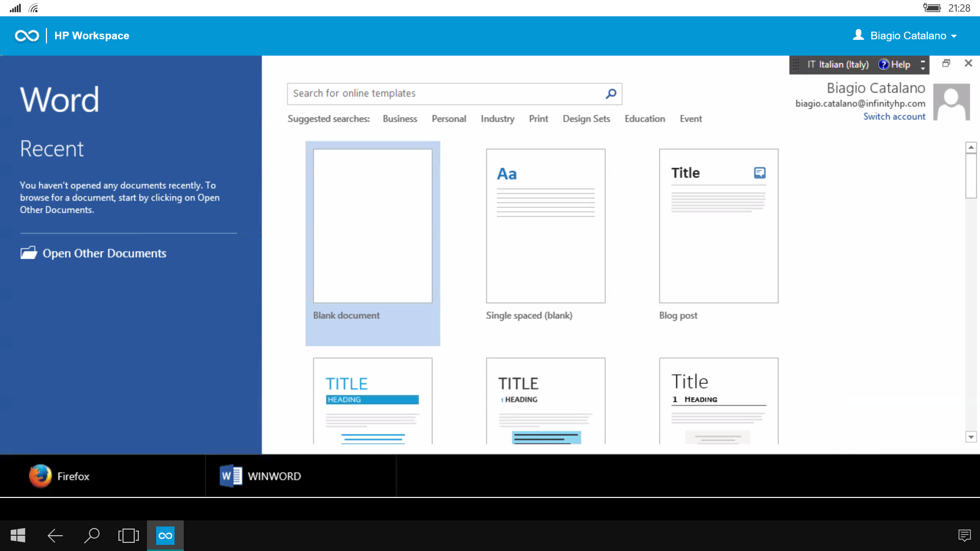This screenshot has width=980, height=551.
Task: Click the open folder icon
Action: (x=29, y=253)
